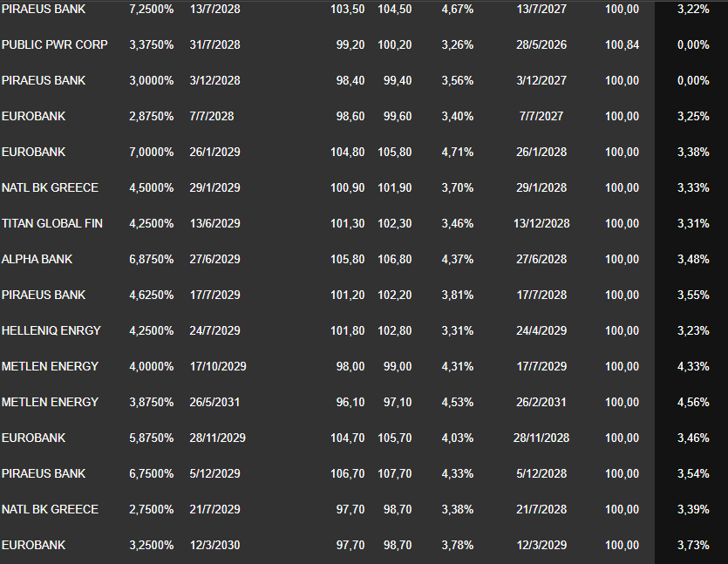Select bid price 105,80
The image size is (728, 564).
tap(347, 259)
